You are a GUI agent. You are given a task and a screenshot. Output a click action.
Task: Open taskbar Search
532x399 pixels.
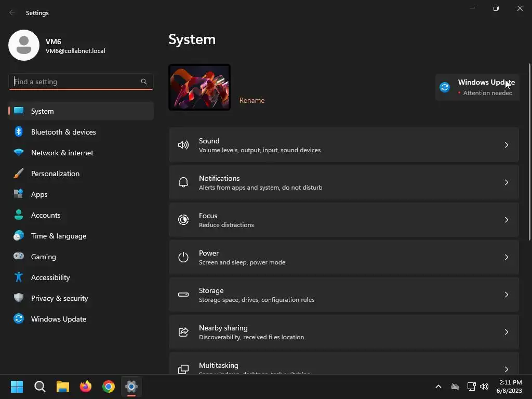[39, 387]
